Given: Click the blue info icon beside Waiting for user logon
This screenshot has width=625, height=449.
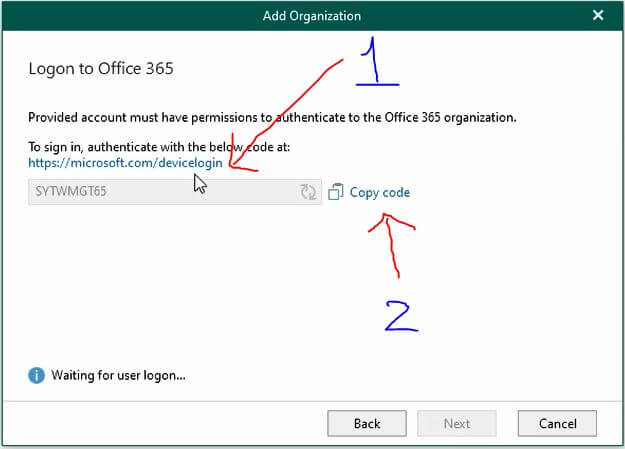Looking at the screenshot, I should tap(36, 375).
